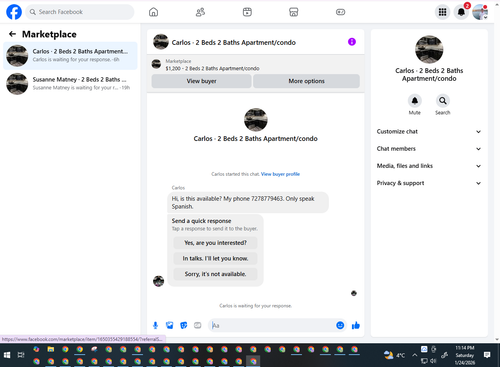Send quick reply 'Sorry, it's not available.'
500x367 pixels.
point(215,274)
